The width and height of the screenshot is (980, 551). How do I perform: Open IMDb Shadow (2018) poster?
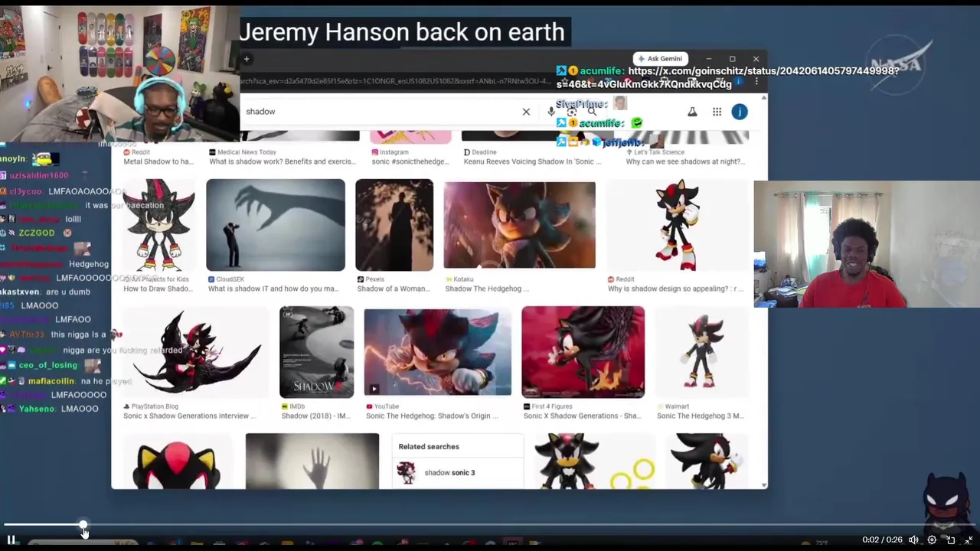[316, 352]
